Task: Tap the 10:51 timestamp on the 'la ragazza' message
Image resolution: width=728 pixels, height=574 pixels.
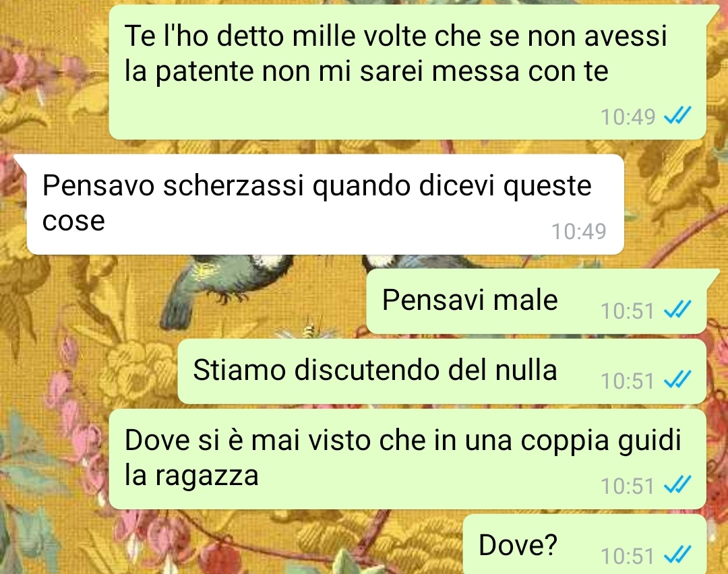Action: tap(628, 486)
